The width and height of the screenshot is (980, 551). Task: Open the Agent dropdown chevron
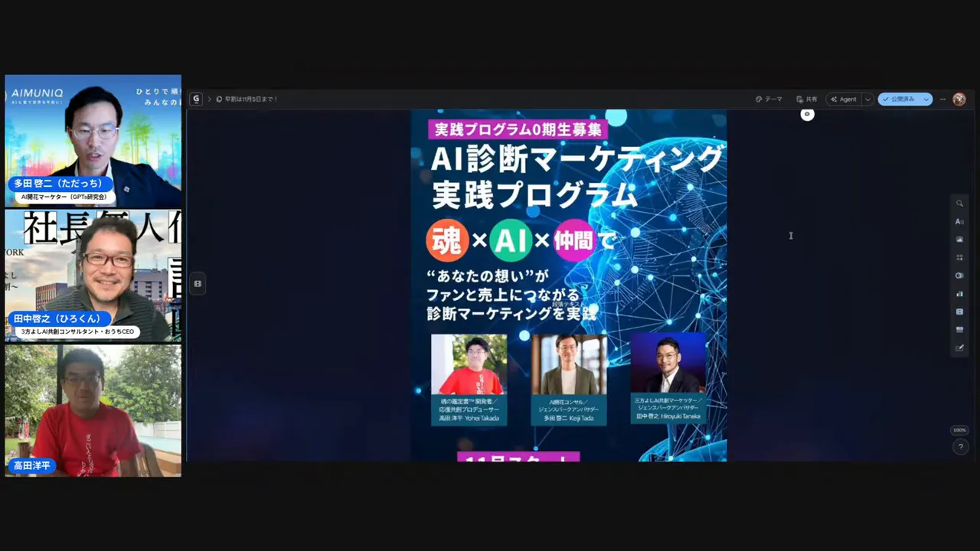click(x=867, y=99)
